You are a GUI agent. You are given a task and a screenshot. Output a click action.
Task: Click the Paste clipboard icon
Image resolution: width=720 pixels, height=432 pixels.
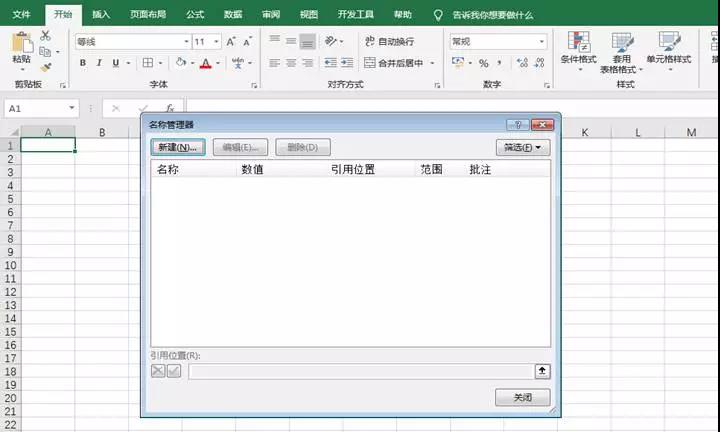(22, 43)
